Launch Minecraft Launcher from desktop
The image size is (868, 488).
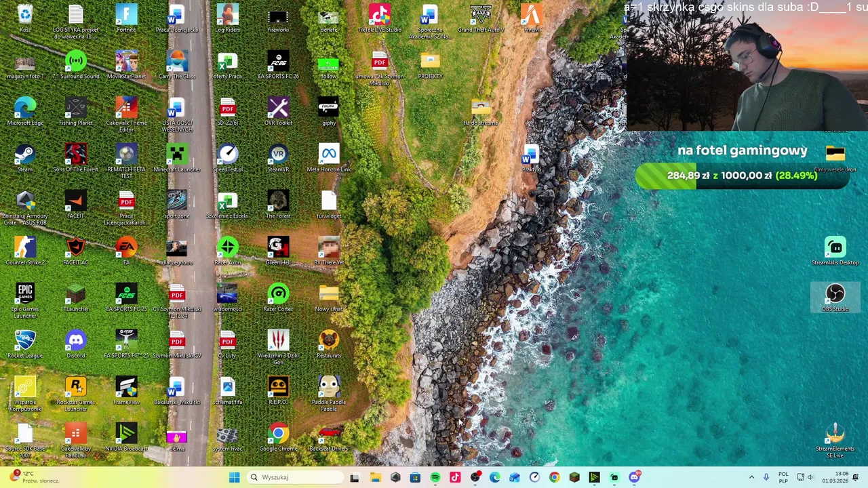click(x=177, y=159)
